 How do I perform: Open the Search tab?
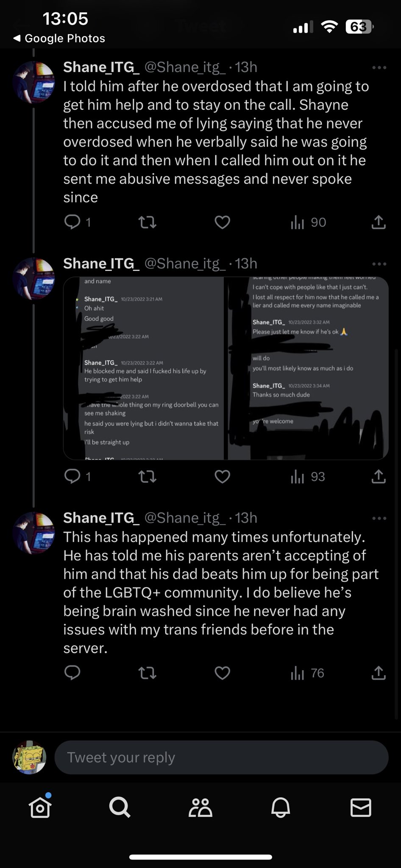tap(120, 807)
